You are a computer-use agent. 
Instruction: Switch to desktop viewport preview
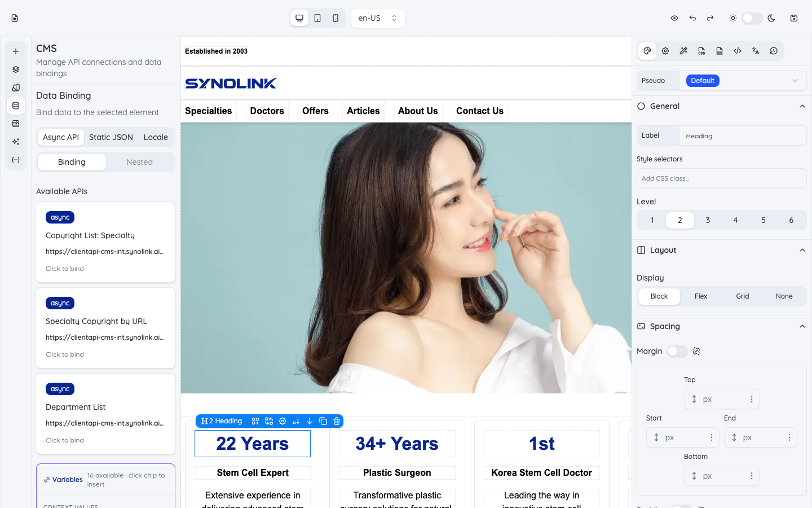299,18
